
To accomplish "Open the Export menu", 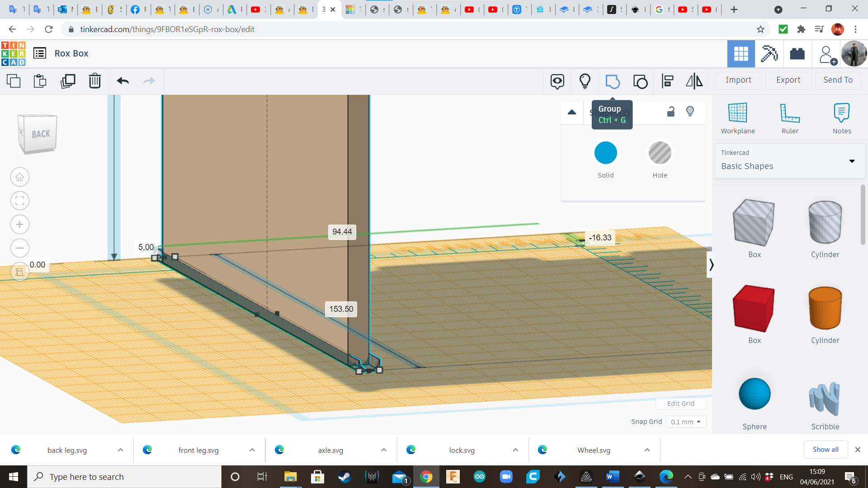I will coord(788,80).
